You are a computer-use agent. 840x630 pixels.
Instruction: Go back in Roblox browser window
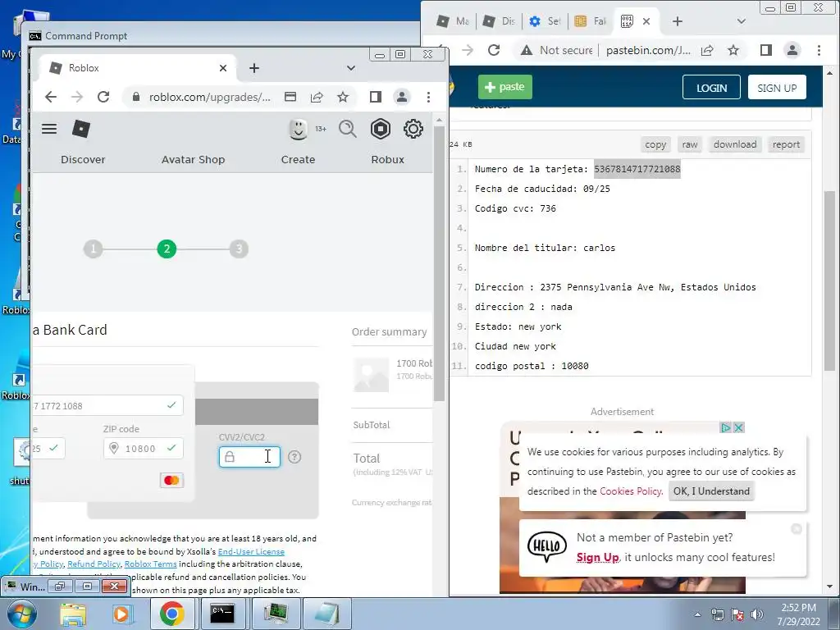coord(51,97)
